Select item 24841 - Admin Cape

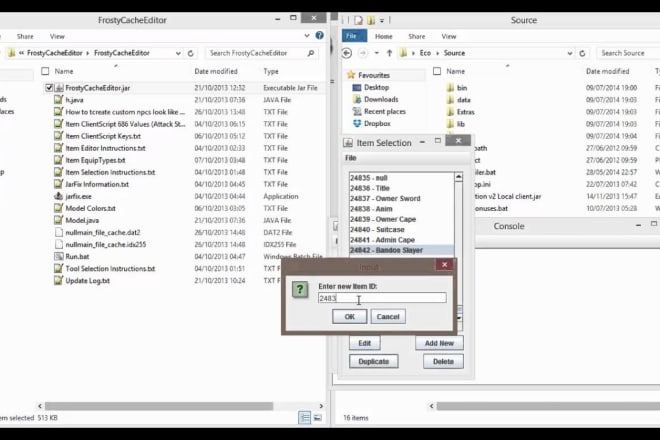click(x=382, y=240)
